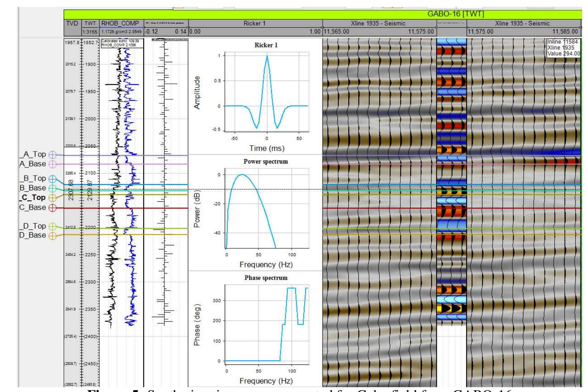The width and height of the screenshot is (588, 392).
Task: Click the Time (ms) axis label
Action: [x=266, y=148]
